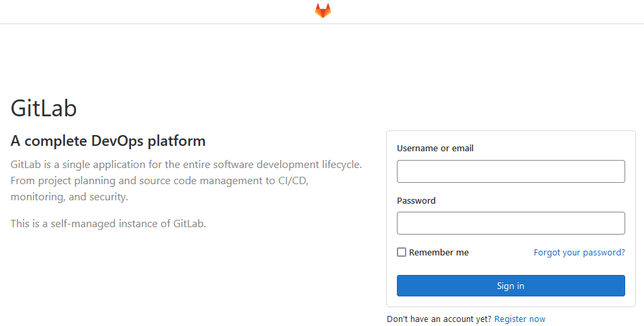This screenshot has width=644, height=326.
Task: Click the blue Sign in button
Action: pos(510,286)
